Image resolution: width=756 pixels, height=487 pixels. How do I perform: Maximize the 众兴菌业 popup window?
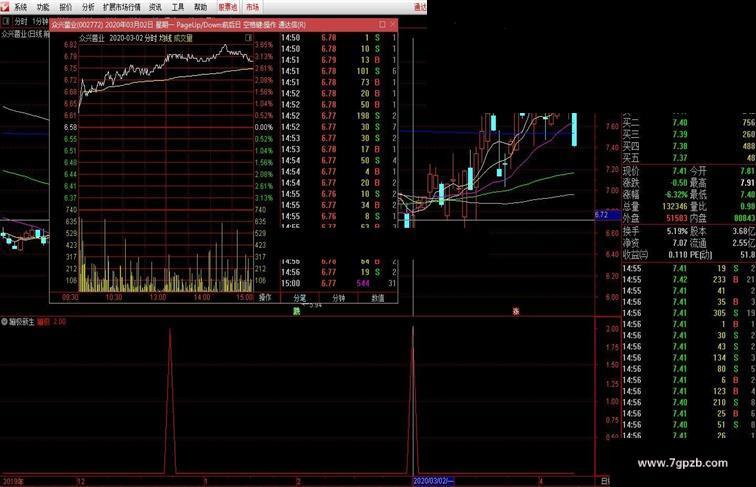[x=382, y=24]
